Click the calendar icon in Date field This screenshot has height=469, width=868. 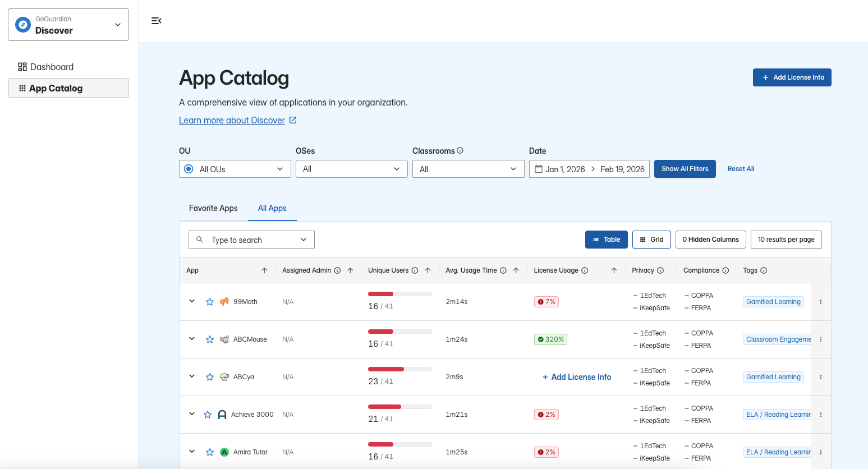tap(539, 169)
